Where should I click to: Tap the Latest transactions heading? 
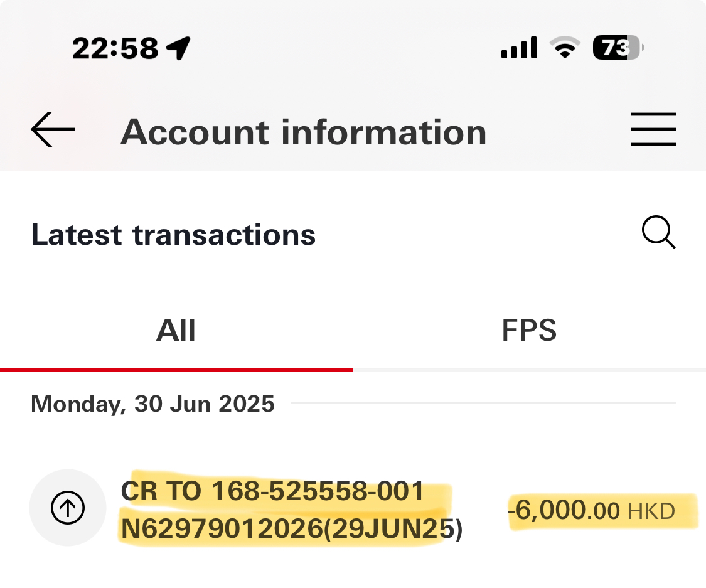click(x=173, y=235)
